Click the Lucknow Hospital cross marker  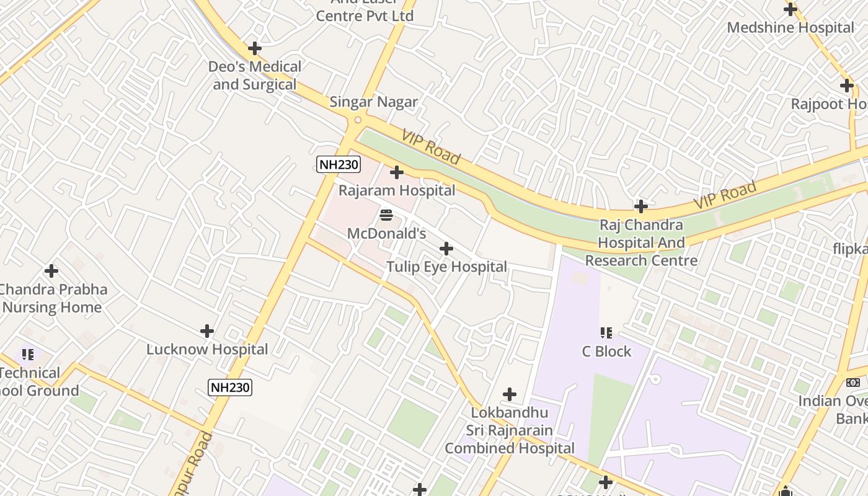point(207,331)
